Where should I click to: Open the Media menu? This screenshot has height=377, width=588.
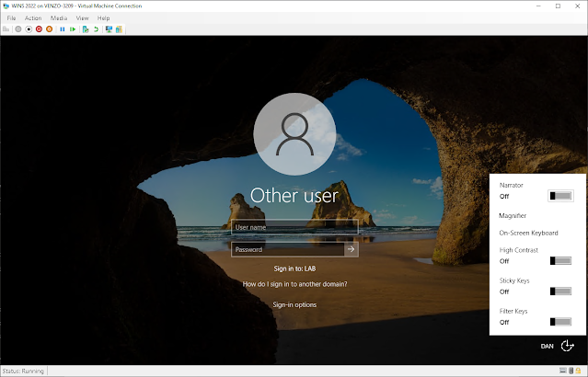[x=59, y=18]
